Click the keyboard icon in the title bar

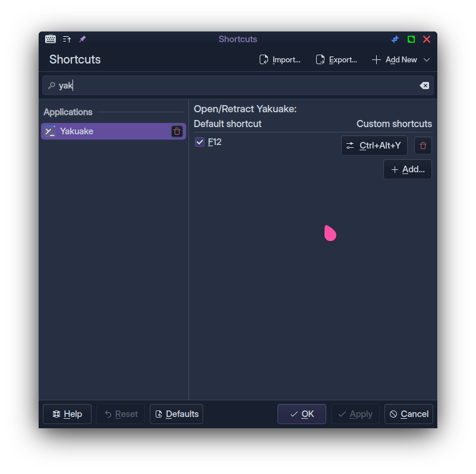(51, 39)
